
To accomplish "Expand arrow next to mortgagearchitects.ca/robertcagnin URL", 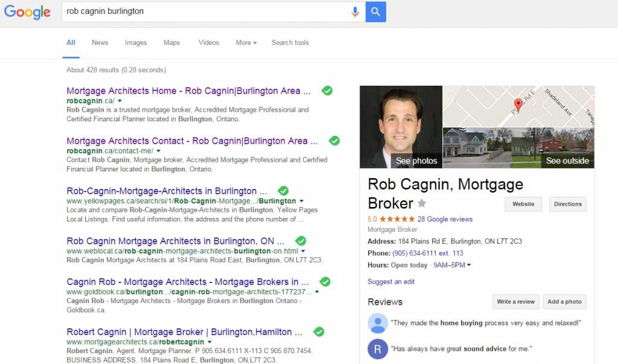I will pyautogui.click(x=209, y=342).
